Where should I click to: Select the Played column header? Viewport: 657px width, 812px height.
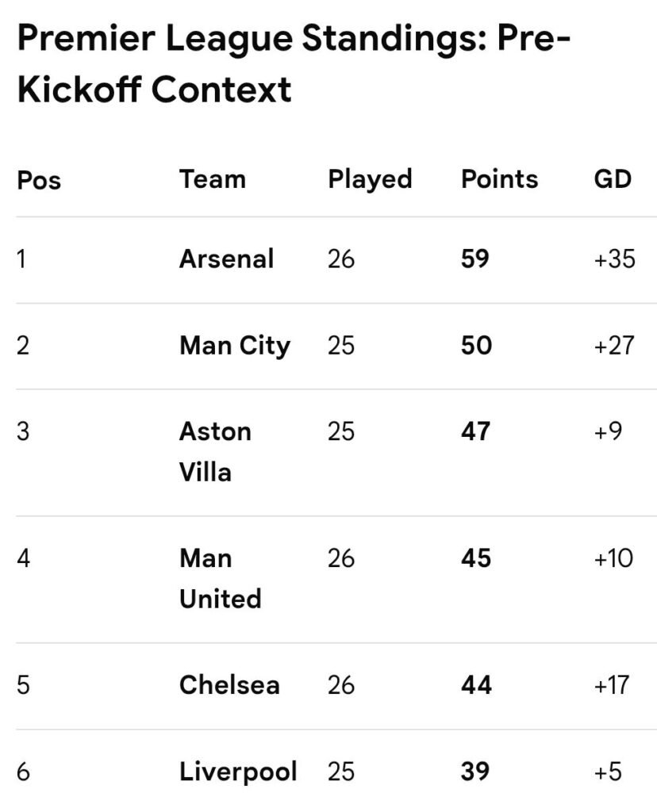coord(370,178)
